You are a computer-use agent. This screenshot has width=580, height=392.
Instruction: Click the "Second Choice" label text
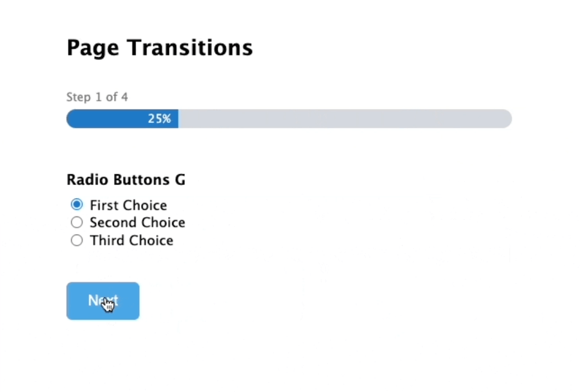point(138,222)
